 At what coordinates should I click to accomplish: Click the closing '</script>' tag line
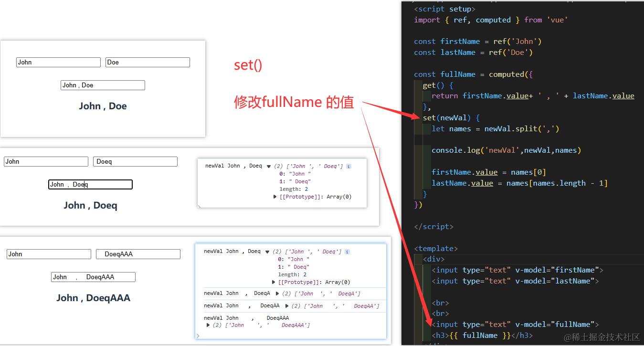point(433,226)
